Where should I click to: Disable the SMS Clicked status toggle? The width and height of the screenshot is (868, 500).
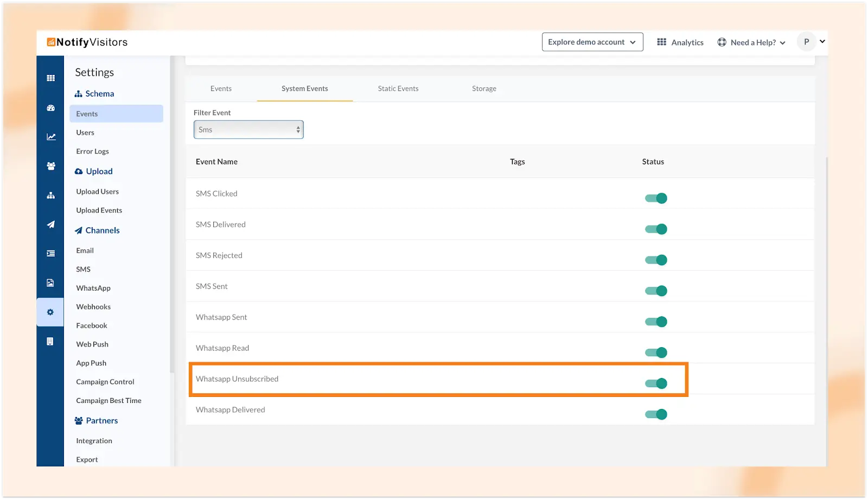(656, 198)
